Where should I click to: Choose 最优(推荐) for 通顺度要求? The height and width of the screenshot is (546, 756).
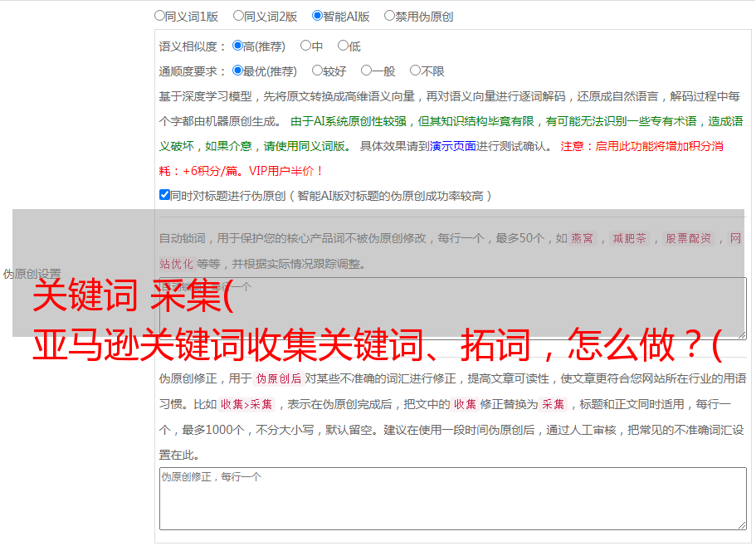pos(237,71)
